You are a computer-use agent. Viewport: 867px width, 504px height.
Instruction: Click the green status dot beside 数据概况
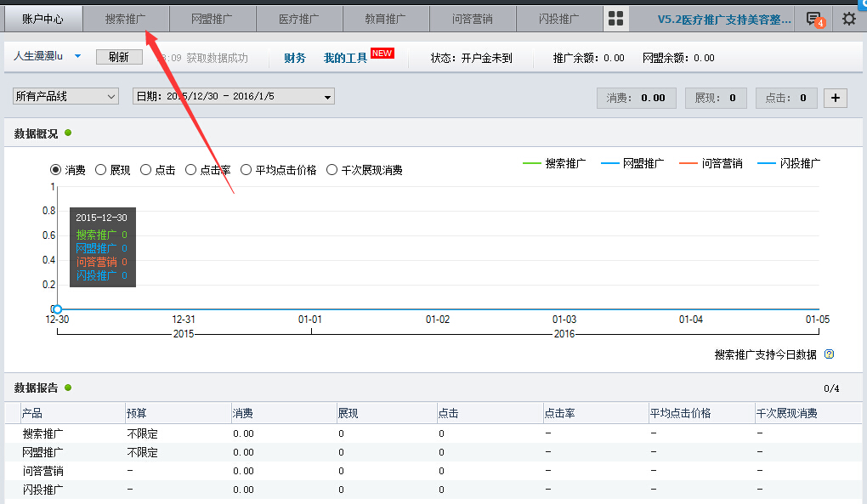[x=68, y=133]
